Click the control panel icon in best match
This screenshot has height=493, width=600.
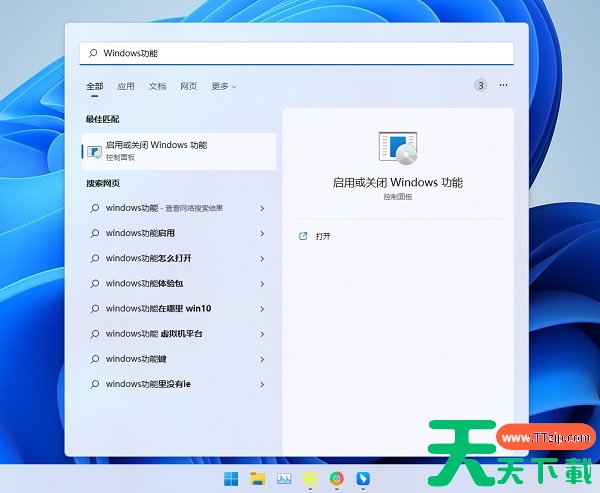pos(94,152)
